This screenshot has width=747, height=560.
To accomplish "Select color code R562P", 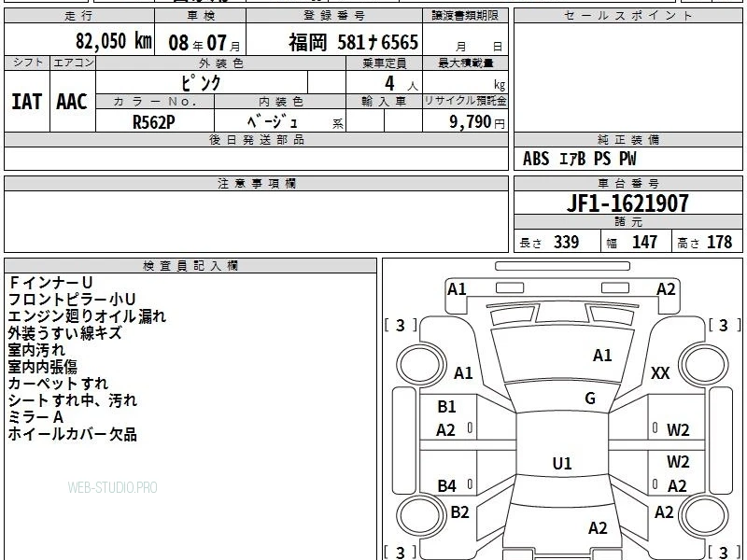I will [x=154, y=122].
